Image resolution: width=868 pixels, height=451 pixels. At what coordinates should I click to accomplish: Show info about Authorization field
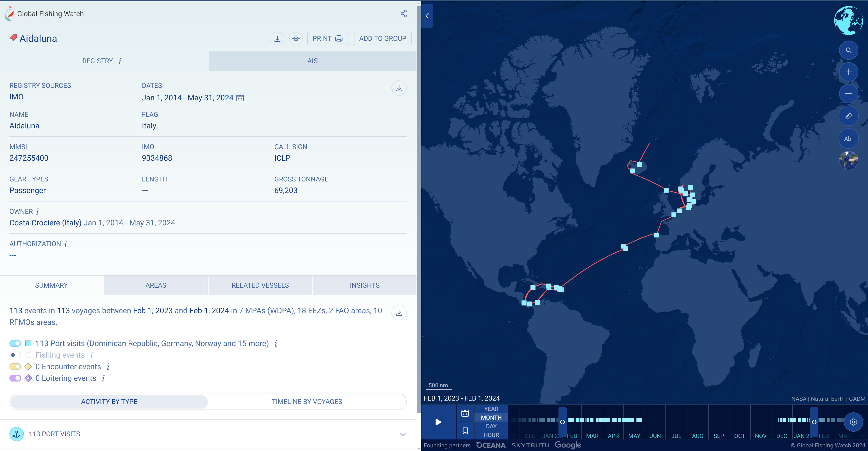66,244
